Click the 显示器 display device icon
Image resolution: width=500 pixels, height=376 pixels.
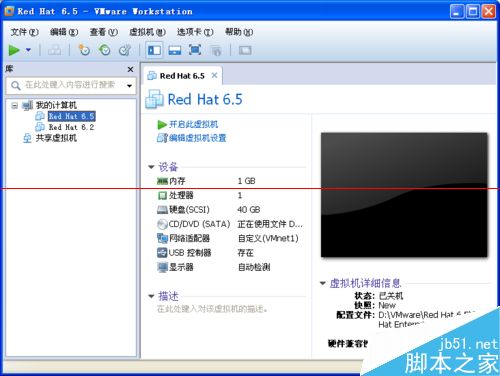pyautogui.click(x=162, y=267)
